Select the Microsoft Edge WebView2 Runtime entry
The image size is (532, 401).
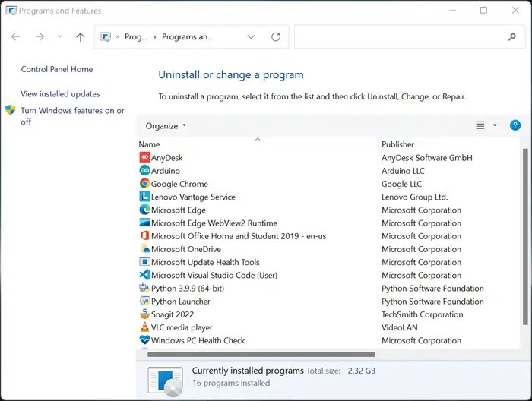(x=214, y=223)
